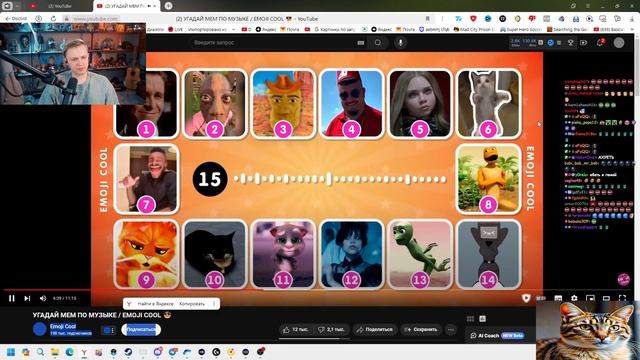
Task: Click Копировать in the selection popup
Action: pyautogui.click(x=192, y=304)
